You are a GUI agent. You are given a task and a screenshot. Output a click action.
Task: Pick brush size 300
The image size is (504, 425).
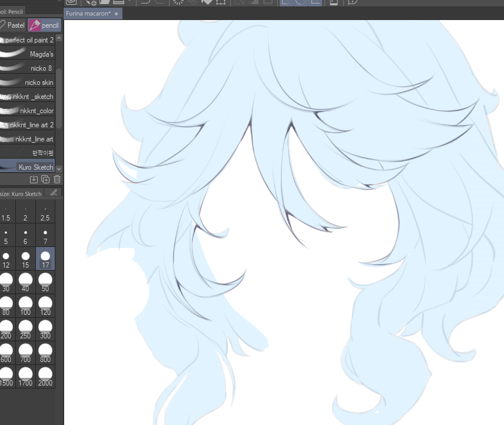pos(45,330)
